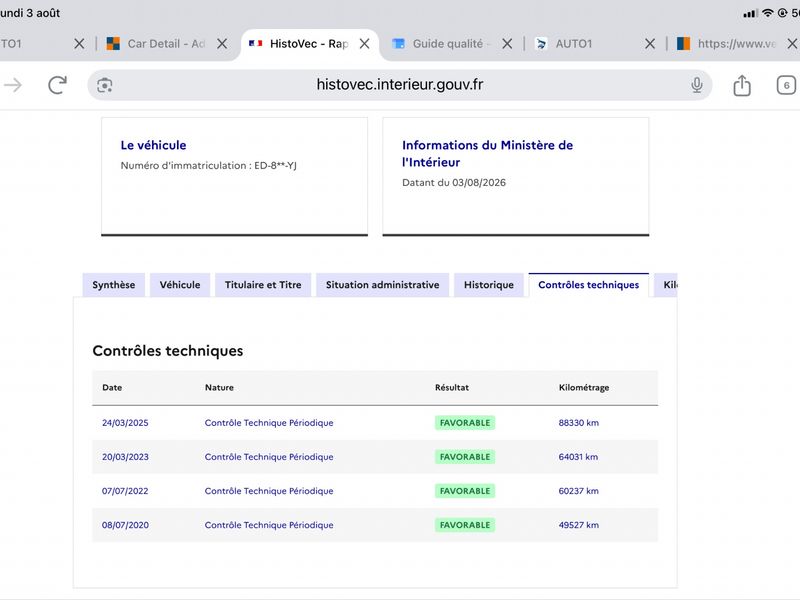
Task: Click the date 24/03/2025
Action: click(125, 423)
